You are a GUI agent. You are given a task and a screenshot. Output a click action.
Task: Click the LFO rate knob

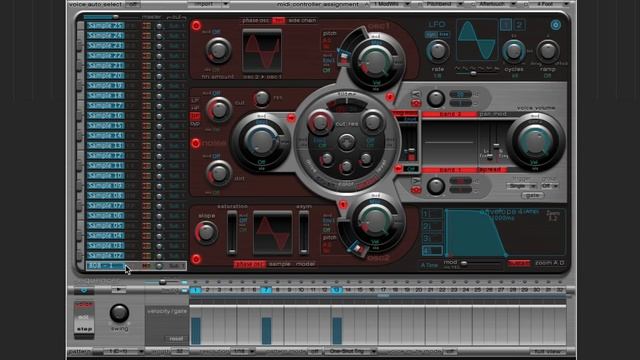(x=438, y=51)
